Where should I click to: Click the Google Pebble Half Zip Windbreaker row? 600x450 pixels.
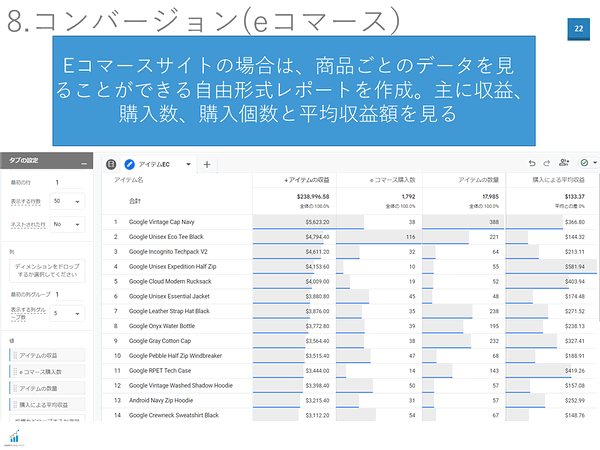349,356
